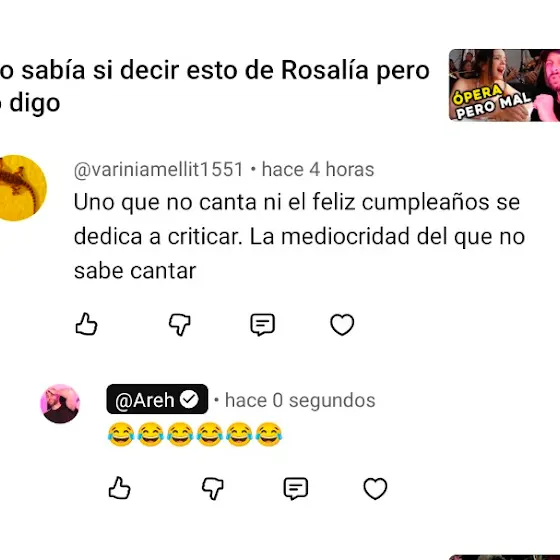The height and width of the screenshot is (560, 560).
Task: Dislike @Areh's emoji reply
Action: coord(212,489)
